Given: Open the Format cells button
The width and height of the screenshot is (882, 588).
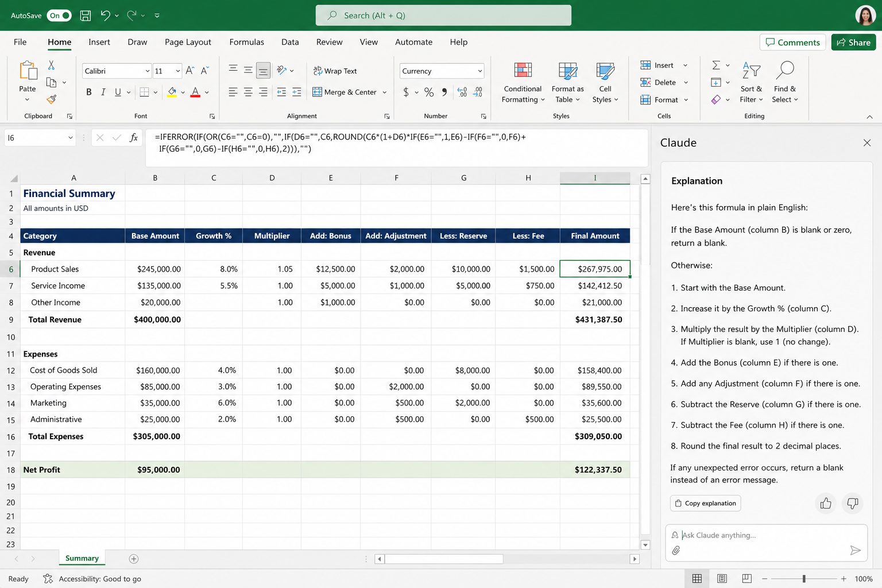Looking at the screenshot, I should coord(664,100).
